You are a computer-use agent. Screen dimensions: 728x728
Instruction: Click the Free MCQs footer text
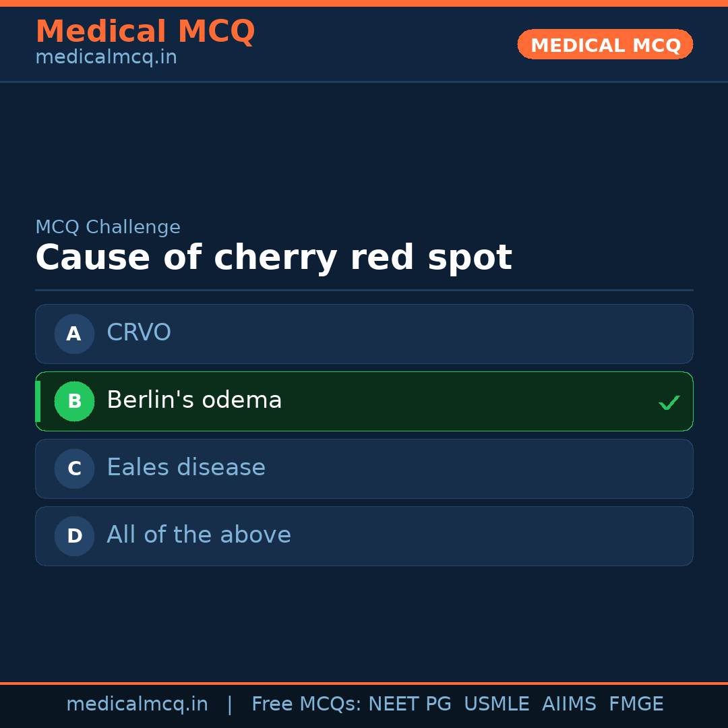tap(306, 704)
